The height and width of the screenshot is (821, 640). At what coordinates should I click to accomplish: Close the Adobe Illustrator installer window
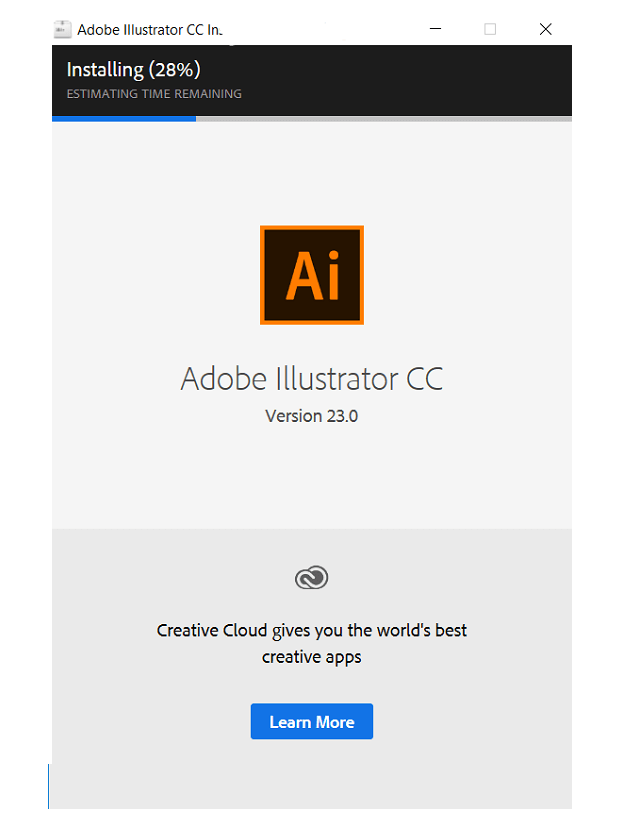tap(546, 29)
